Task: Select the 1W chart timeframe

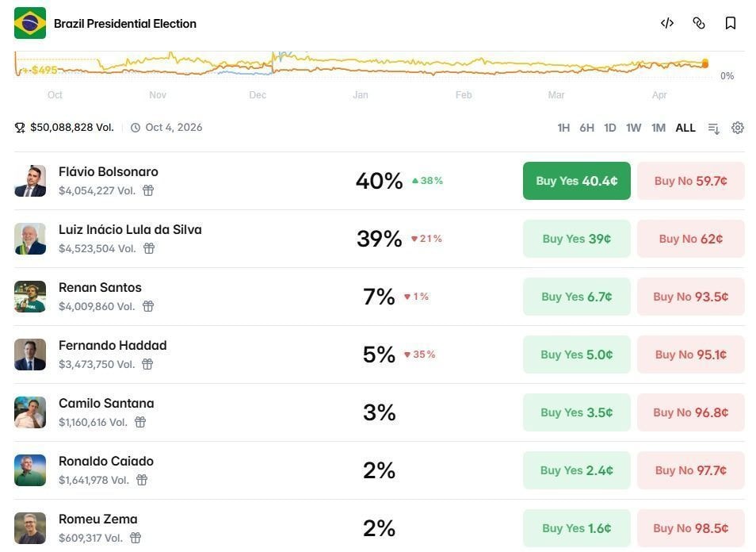Action: 633,128
